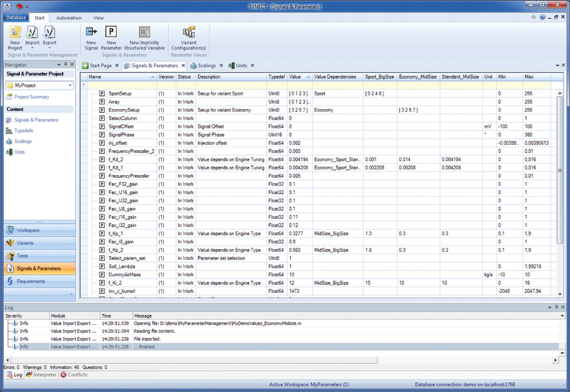The width and height of the screenshot is (570, 392).
Task: Create a New Project
Action: pyautogui.click(x=14, y=39)
